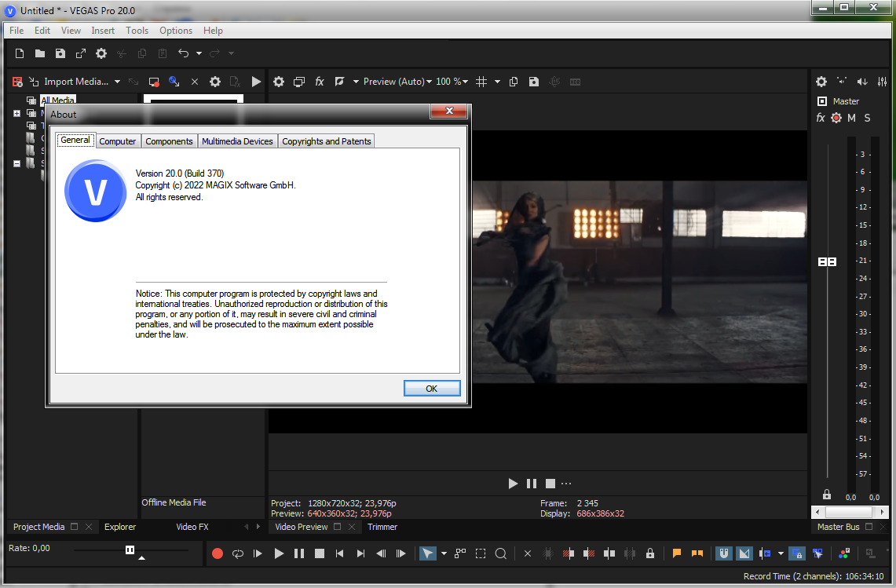Open Master Bus audio properties gear
Screen dimensions: 896x588
(821, 82)
